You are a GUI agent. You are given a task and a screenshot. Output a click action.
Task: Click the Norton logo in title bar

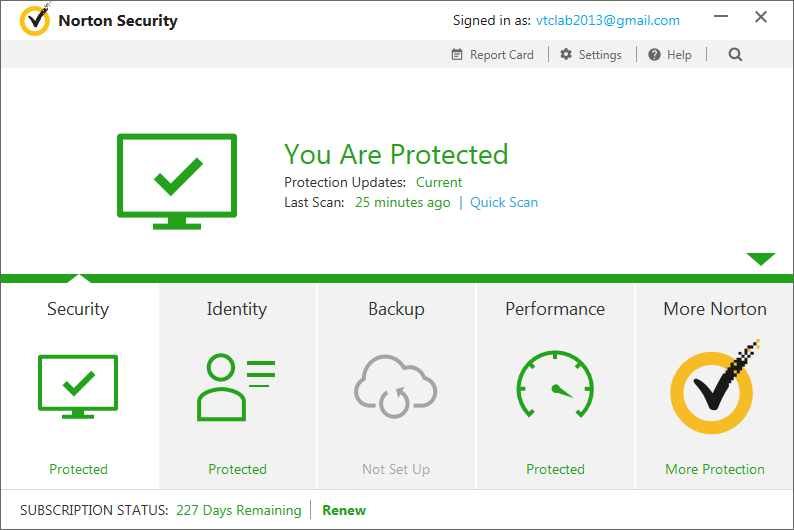[34, 21]
